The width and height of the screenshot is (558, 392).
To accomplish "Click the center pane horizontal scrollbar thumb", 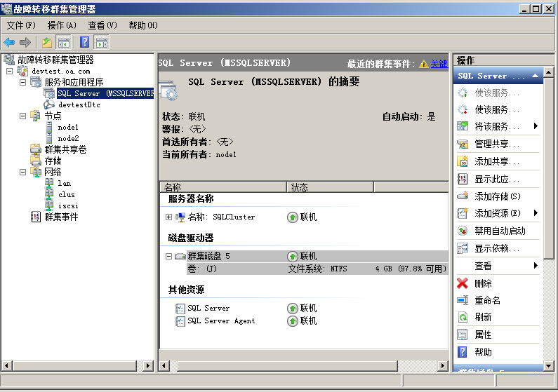I will tap(287, 365).
